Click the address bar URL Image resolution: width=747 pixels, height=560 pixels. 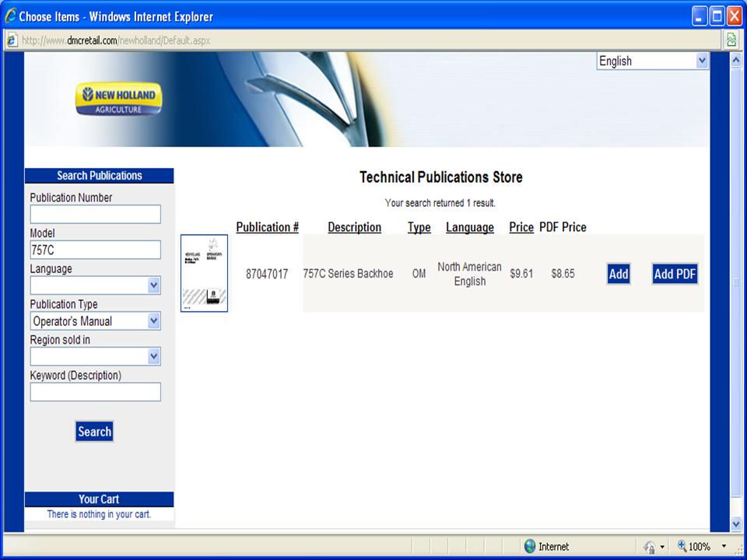[x=116, y=40]
